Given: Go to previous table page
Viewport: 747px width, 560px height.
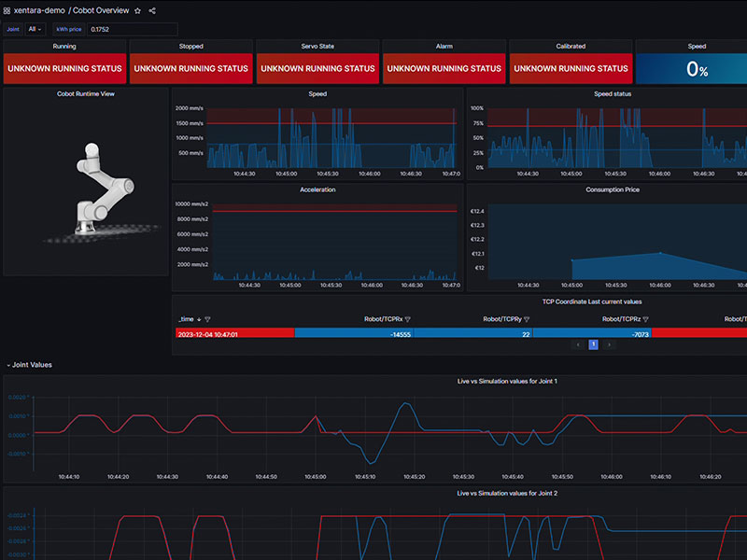Looking at the screenshot, I should [578, 344].
